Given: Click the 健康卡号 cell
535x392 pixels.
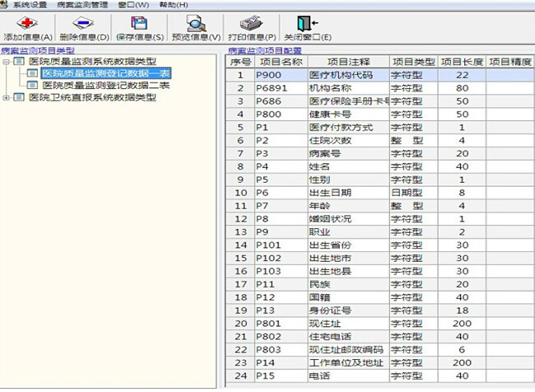Looking at the screenshot, I should [348, 114].
